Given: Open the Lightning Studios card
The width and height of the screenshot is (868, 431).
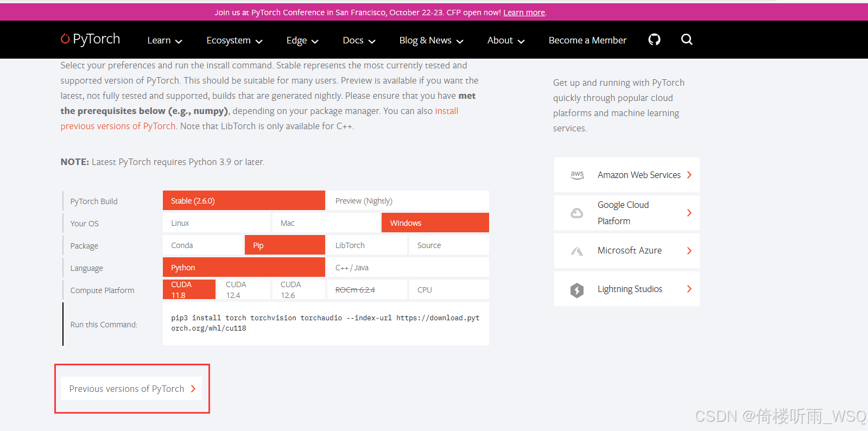Looking at the screenshot, I should (x=627, y=289).
